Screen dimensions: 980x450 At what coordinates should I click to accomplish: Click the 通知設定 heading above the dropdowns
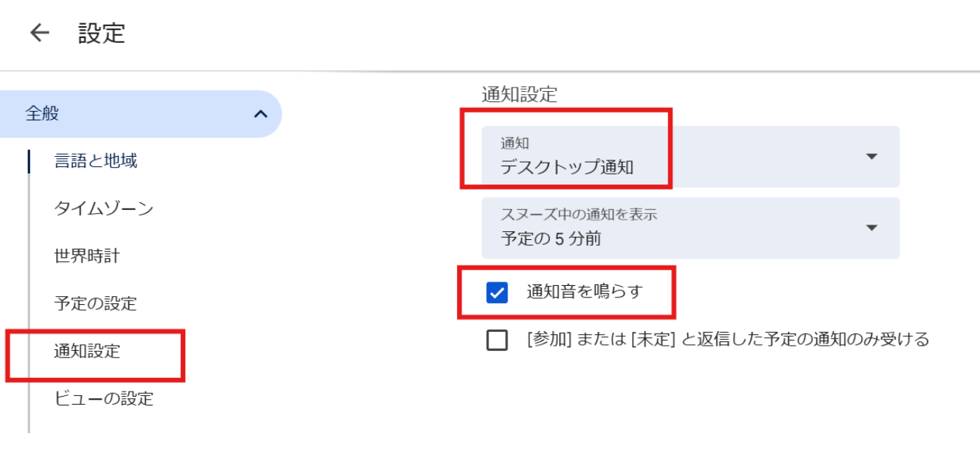(x=519, y=94)
